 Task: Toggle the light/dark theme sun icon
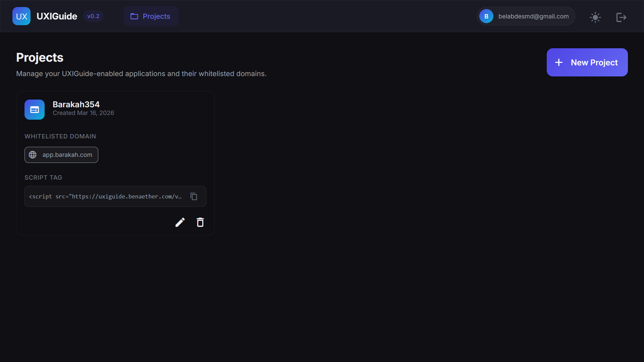coord(595,17)
